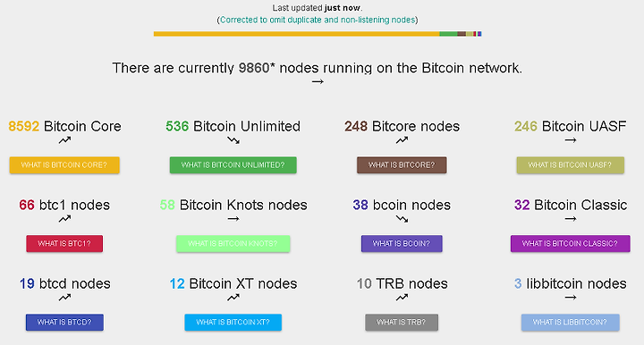Open the brown What Is Bitcore button

pyautogui.click(x=402, y=165)
